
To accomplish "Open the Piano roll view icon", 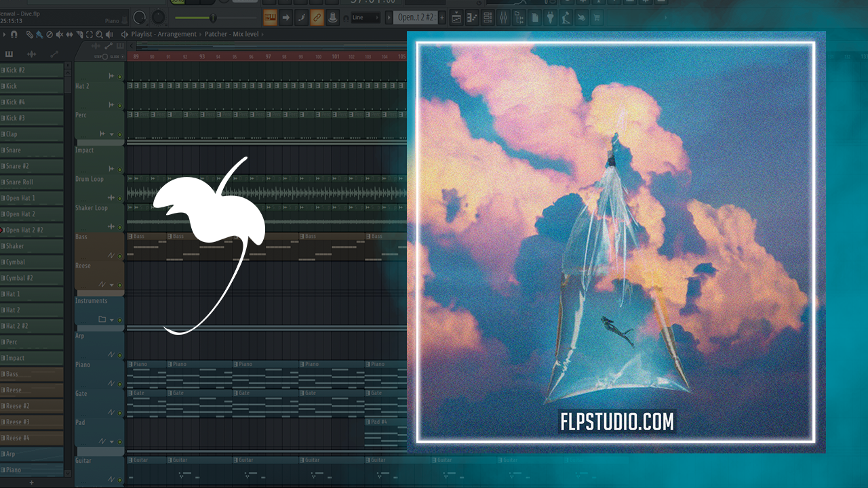I will click(472, 18).
